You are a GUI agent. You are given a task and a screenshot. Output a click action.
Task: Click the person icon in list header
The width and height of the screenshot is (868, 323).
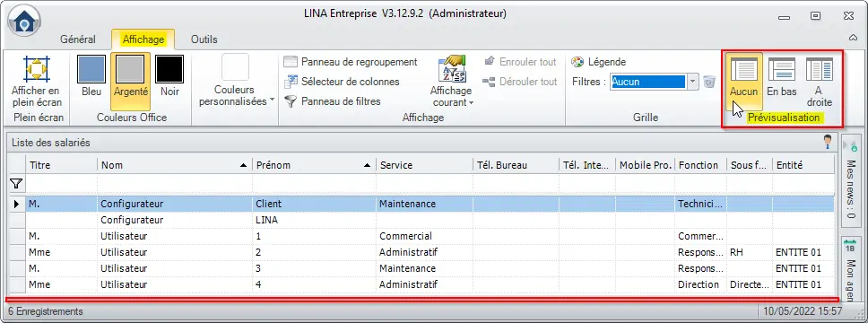828,143
